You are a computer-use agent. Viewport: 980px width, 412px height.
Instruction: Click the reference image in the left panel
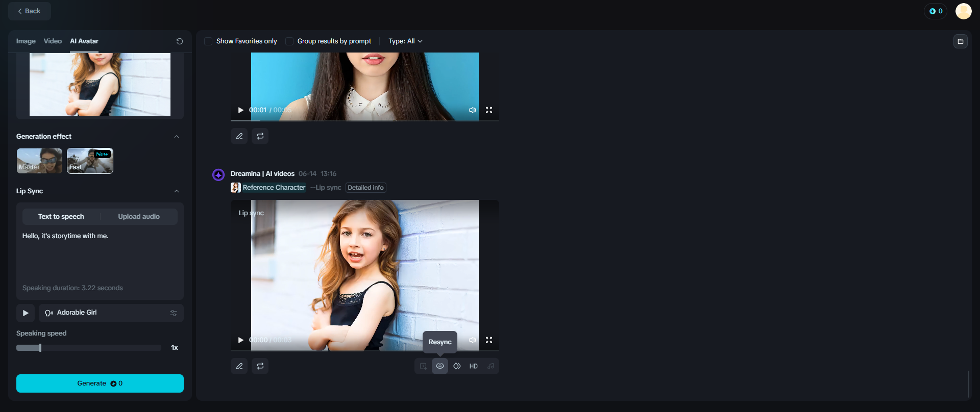(100, 85)
